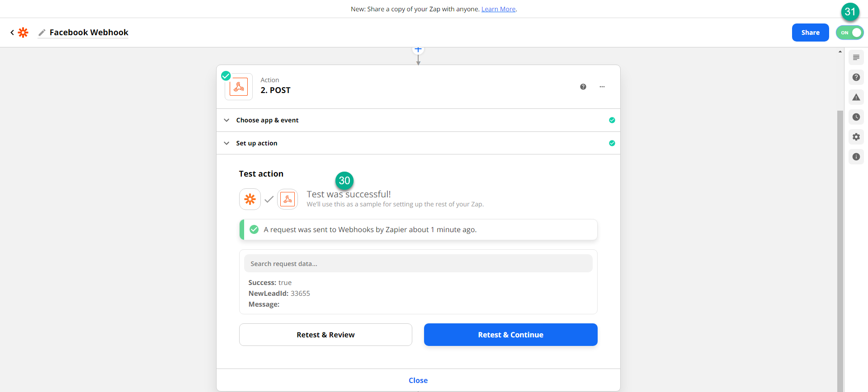Viewport: 868px width, 392px height.
Task: Click Retest & Continue
Action: click(511, 335)
